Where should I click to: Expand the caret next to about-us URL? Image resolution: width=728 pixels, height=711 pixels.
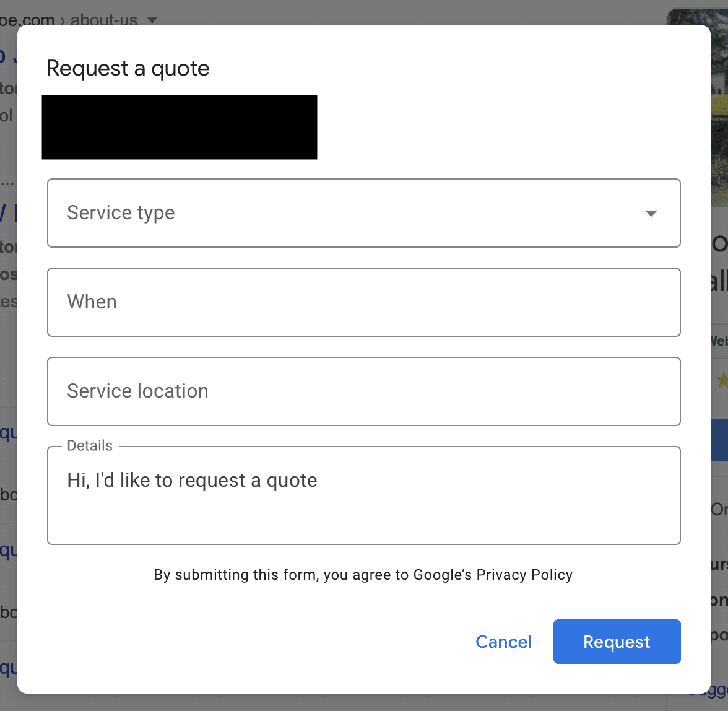(152, 20)
